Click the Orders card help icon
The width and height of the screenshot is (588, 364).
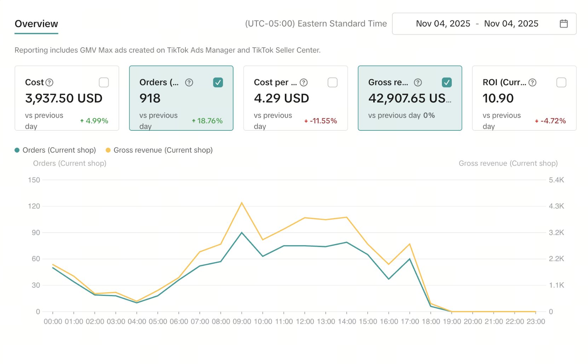coord(189,82)
